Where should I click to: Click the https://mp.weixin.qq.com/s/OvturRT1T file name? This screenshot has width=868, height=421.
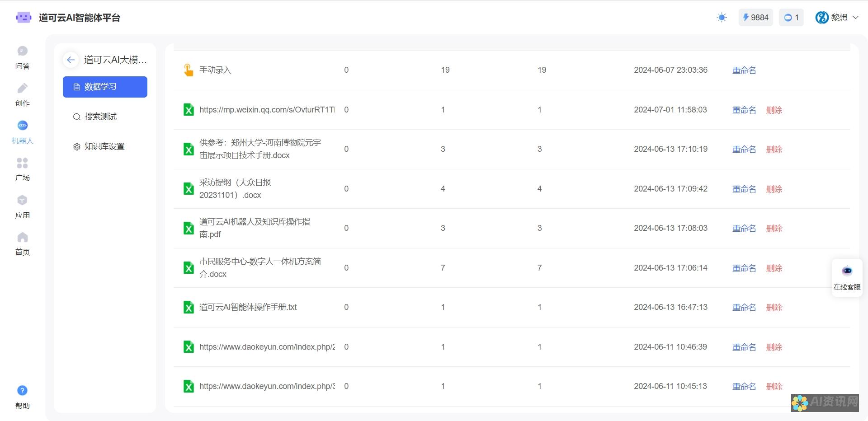tap(267, 110)
